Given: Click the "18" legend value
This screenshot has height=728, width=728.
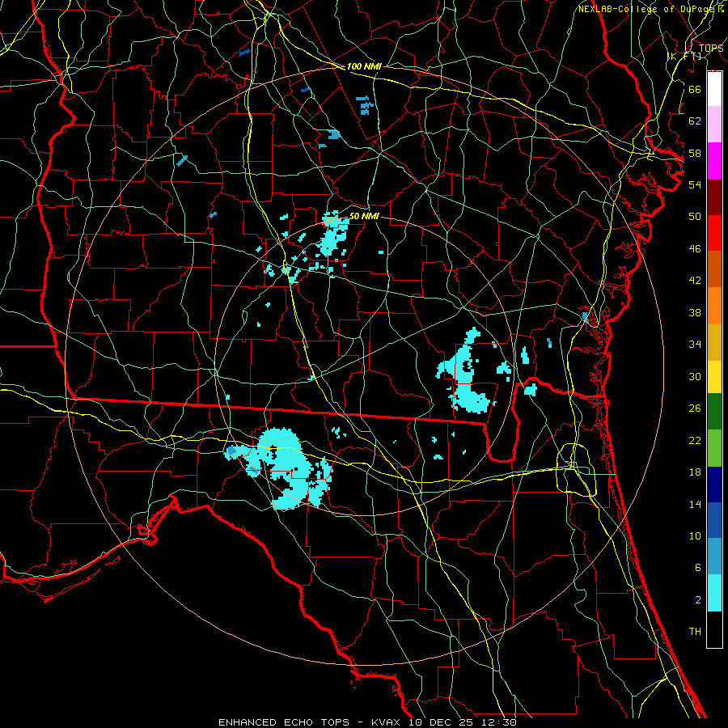Looking at the screenshot, I should coord(695,472).
